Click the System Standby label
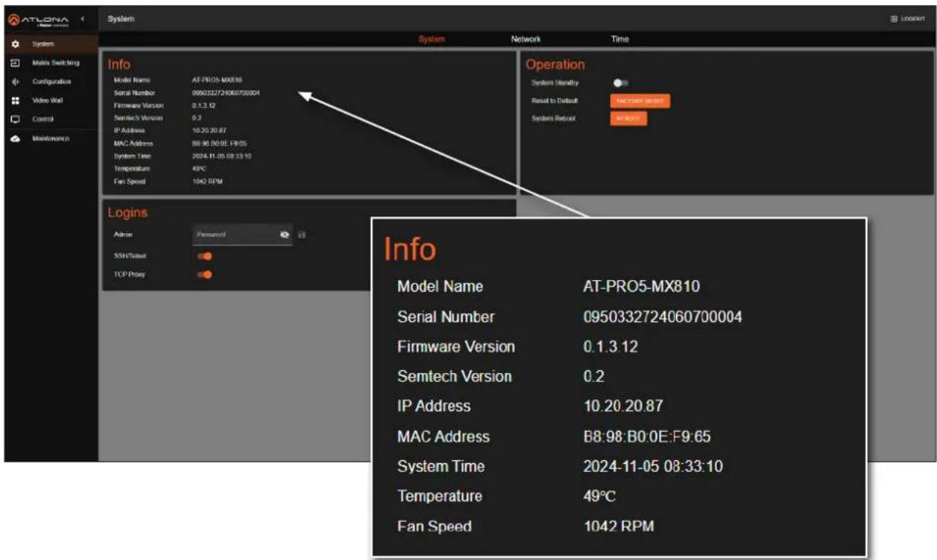The image size is (937, 560). (555, 83)
